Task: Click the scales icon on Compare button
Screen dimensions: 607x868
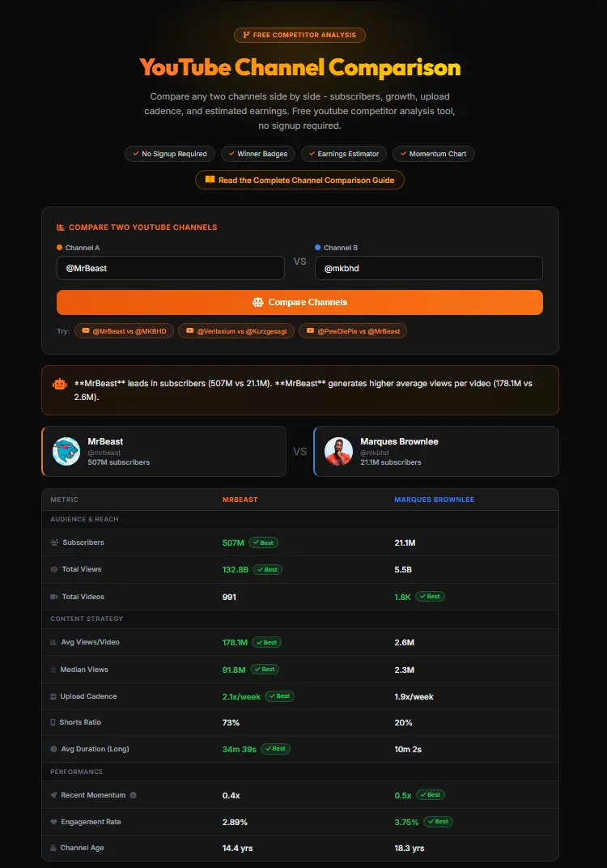Action: (x=258, y=302)
